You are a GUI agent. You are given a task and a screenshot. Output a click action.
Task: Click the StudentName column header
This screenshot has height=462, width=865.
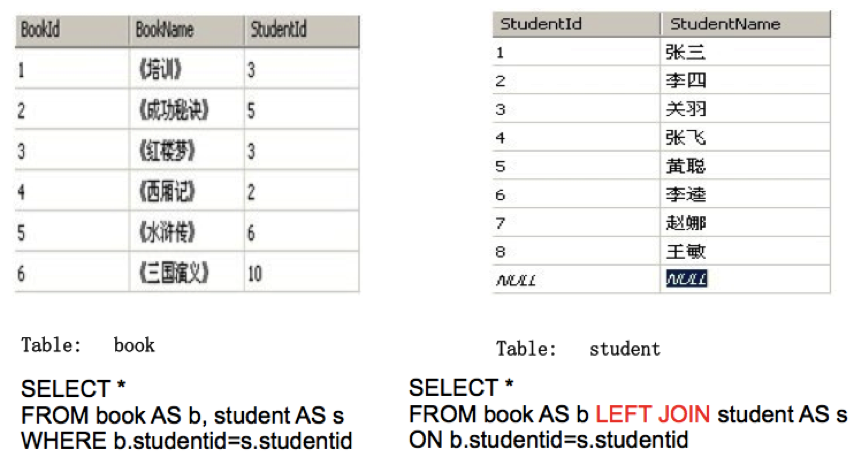tap(725, 23)
